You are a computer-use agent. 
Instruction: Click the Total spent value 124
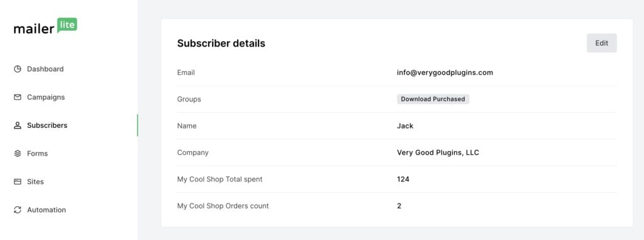(403, 180)
